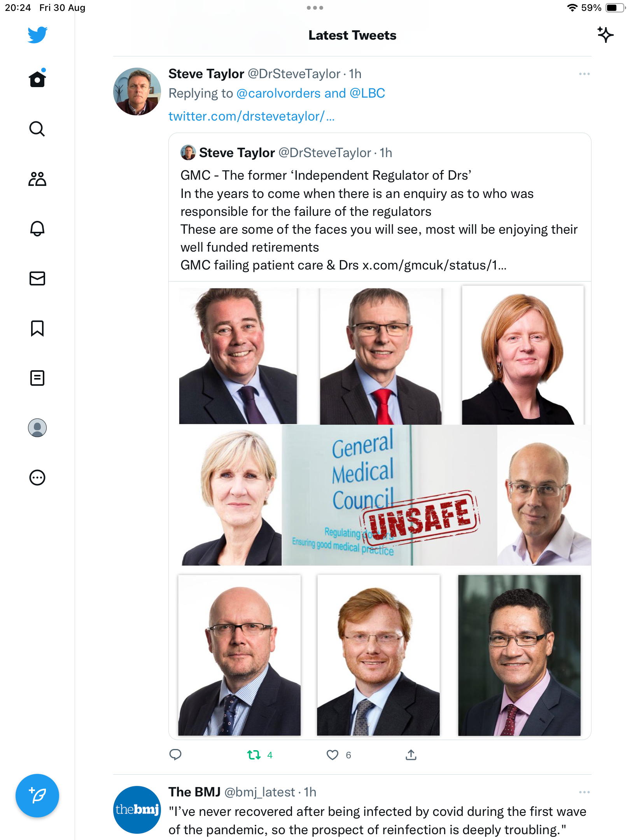Open the Search magnifier in sidebar

point(37,129)
